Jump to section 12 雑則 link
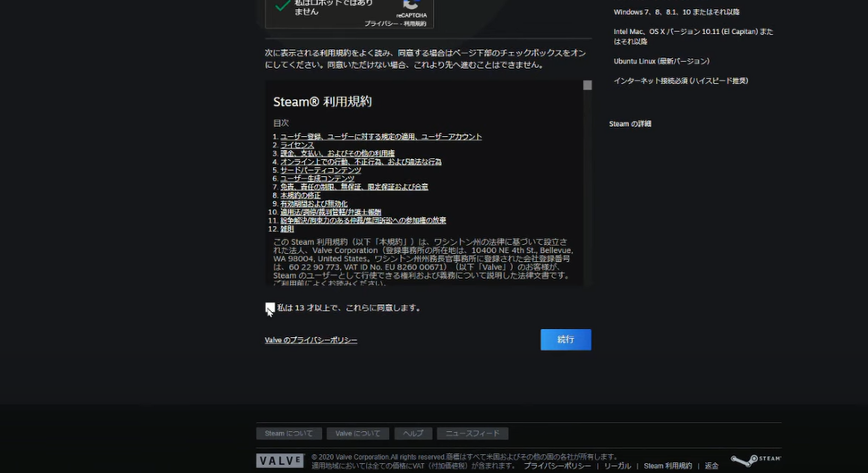 click(286, 229)
